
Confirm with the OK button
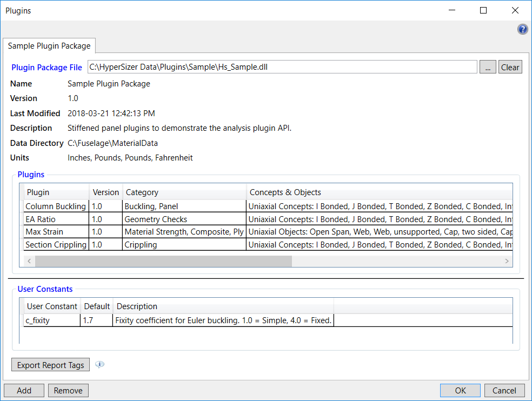tap(460, 391)
